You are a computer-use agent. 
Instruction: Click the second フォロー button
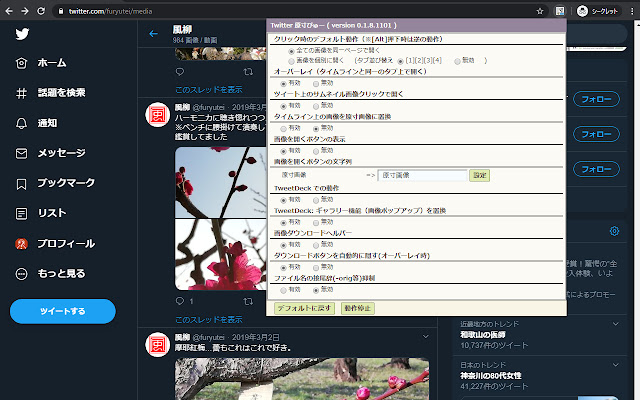596,134
